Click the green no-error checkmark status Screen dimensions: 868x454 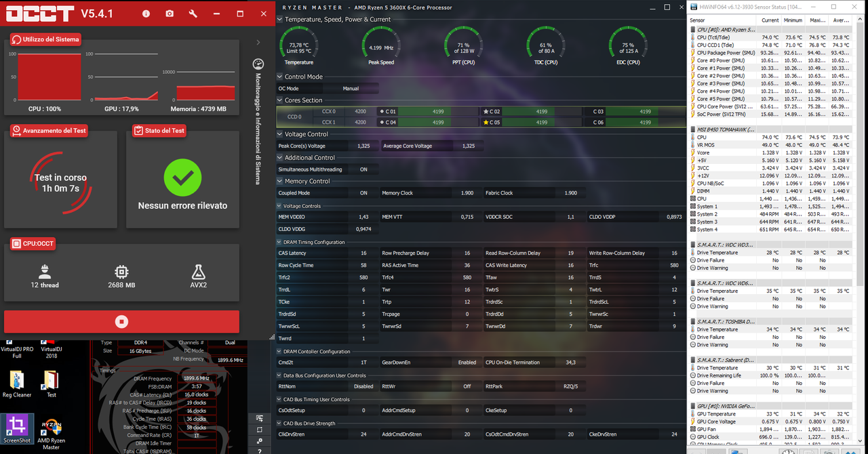click(x=182, y=178)
